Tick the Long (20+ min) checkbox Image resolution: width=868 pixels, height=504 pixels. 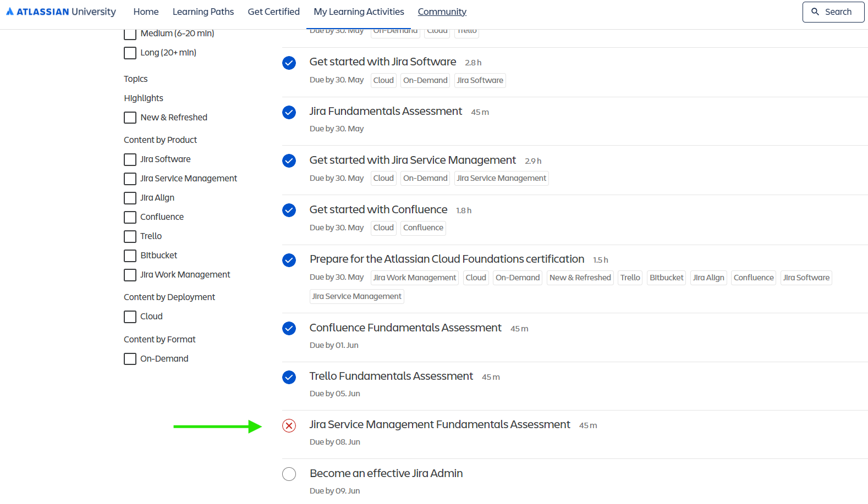(x=130, y=53)
